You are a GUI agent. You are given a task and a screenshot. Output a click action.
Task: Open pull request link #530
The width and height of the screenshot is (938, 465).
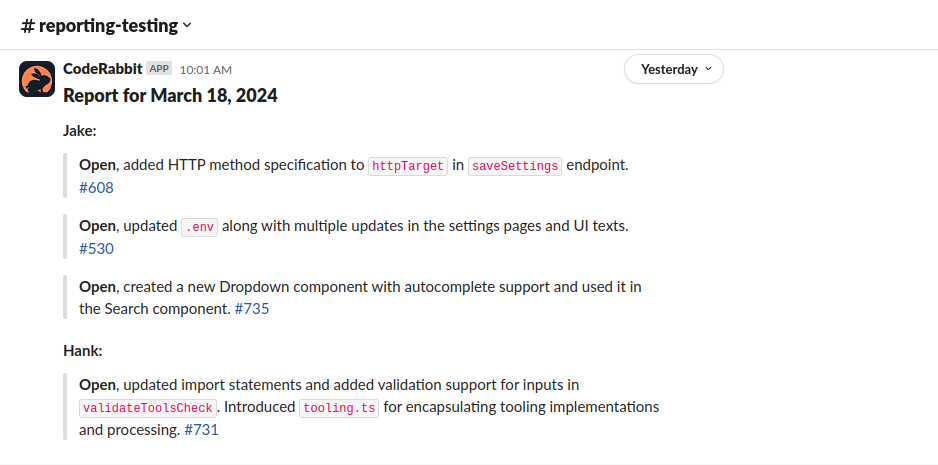96,249
